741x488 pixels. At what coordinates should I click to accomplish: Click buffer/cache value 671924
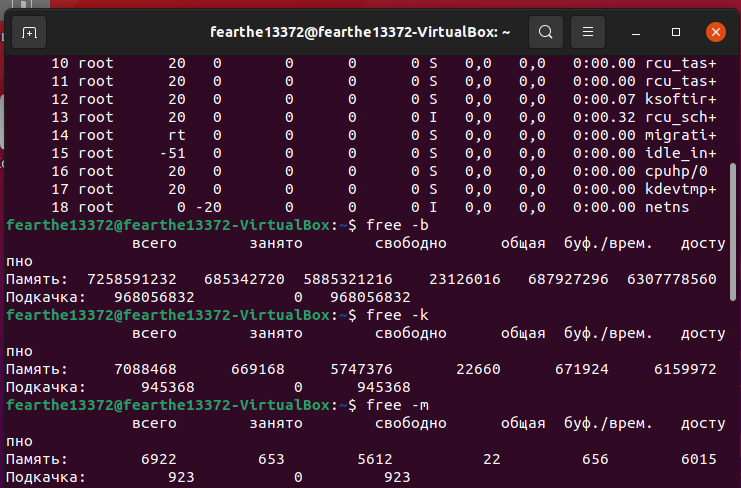point(582,369)
